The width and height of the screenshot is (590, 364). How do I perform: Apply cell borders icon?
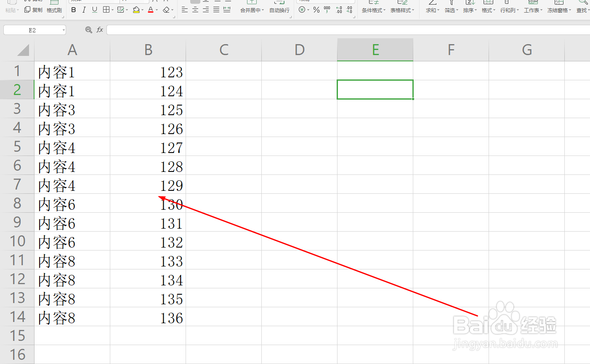[x=106, y=10]
